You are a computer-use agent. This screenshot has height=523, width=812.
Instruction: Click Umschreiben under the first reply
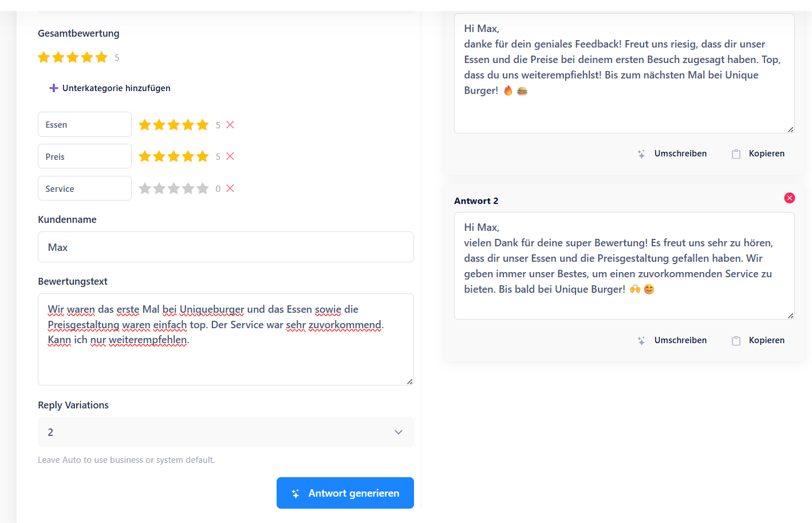tap(680, 154)
